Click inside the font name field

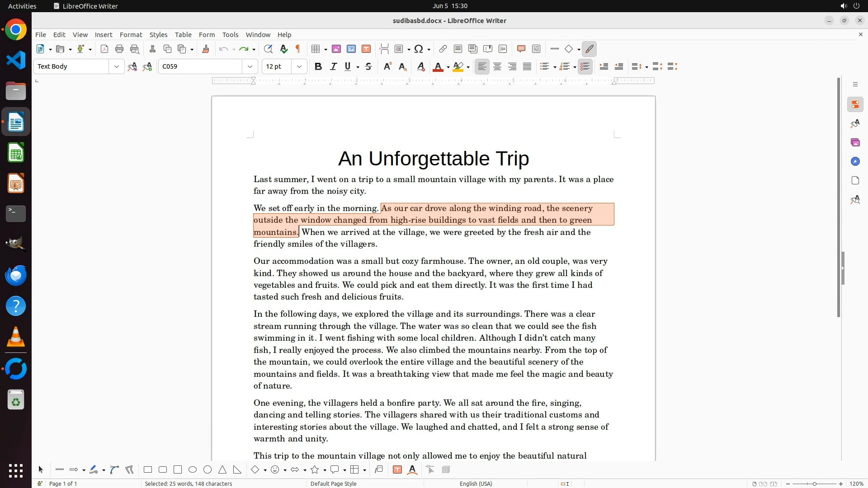(201, 67)
